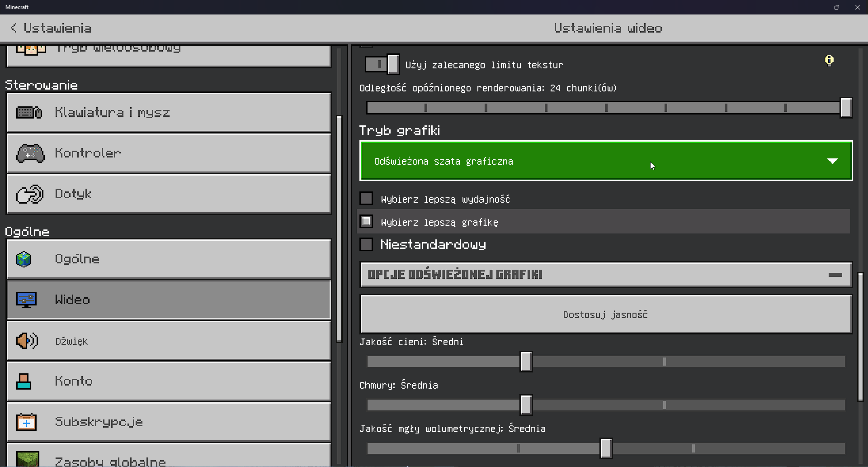Restore down the Minecraft window
The image size is (868, 467).
coord(837,7)
